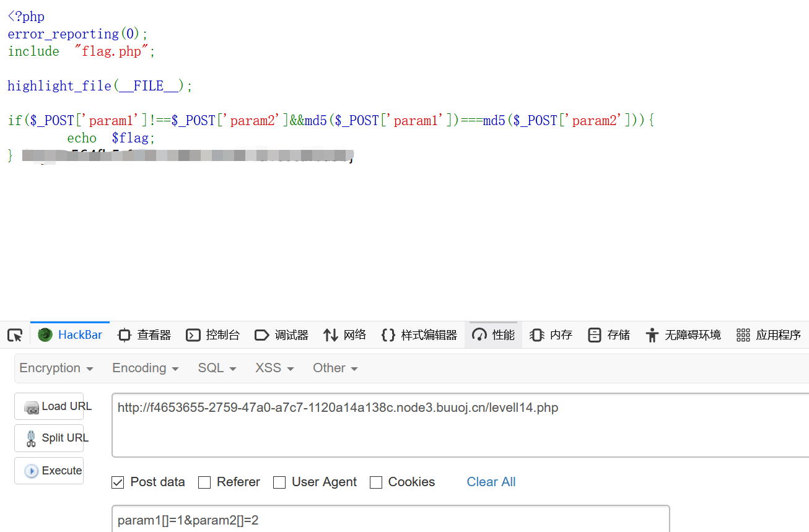Click the chip icon beside 内存
Screen dimensions: 809x532
coord(536,335)
